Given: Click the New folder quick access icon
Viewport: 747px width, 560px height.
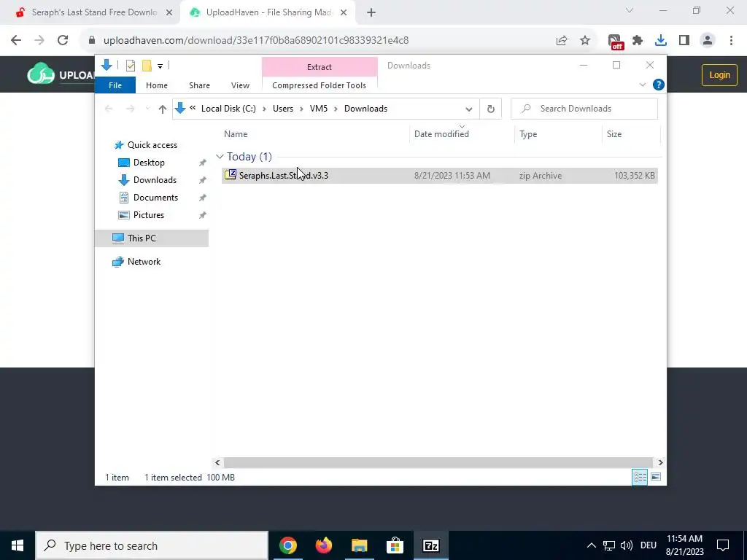Looking at the screenshot, I should tap(147, 66).
